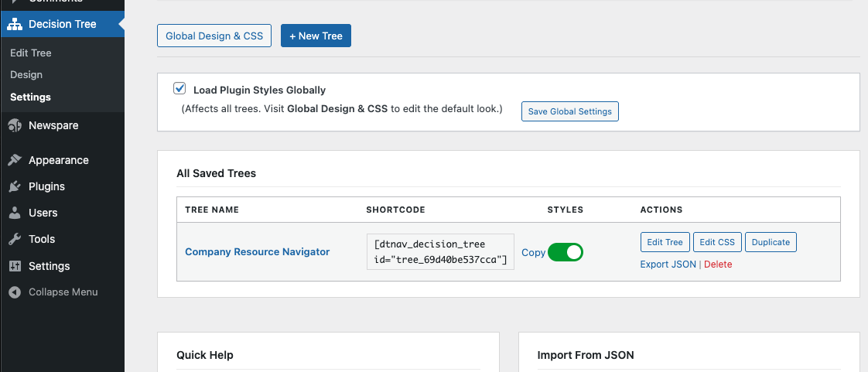
Task: Delete the Company Resource Navigator tree
Action: click(x=718, y=264)
